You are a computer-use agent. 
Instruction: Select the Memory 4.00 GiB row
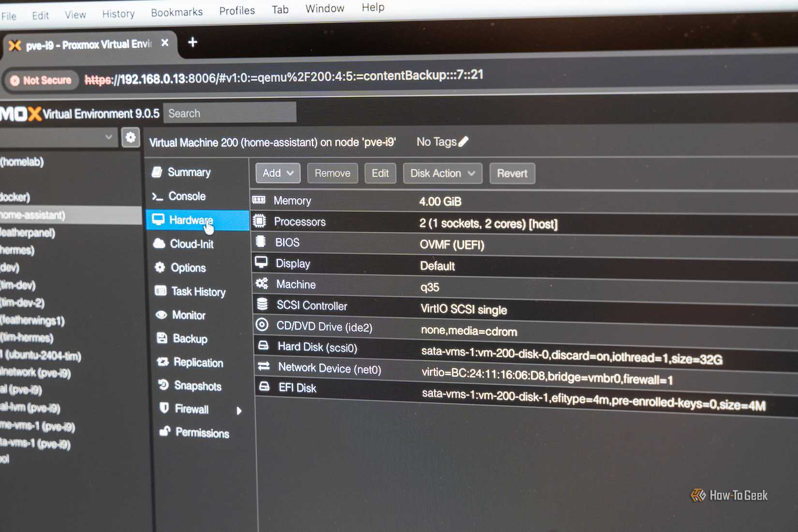(x=524, y=201)
